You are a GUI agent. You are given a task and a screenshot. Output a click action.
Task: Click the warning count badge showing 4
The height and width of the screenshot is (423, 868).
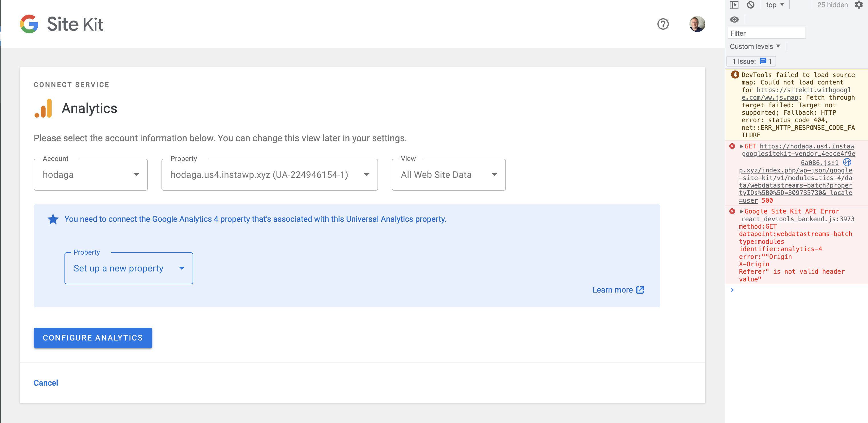[735, 75]
